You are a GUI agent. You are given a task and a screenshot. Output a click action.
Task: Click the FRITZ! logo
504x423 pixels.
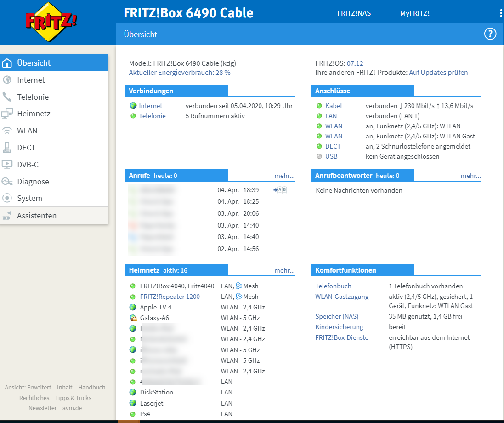(x=51, y=22)
